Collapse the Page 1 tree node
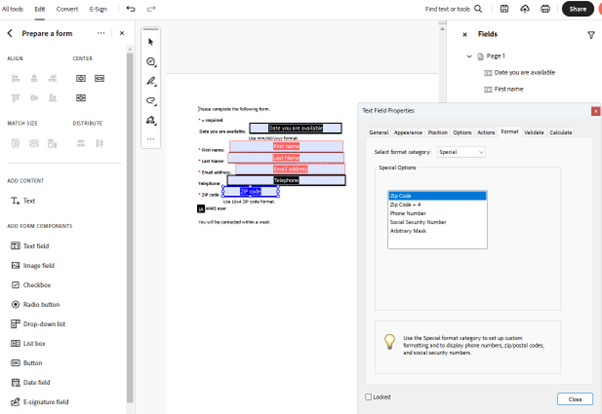Image resolution: width=602 pixels, height=414 pixels. tap(469, 56)
